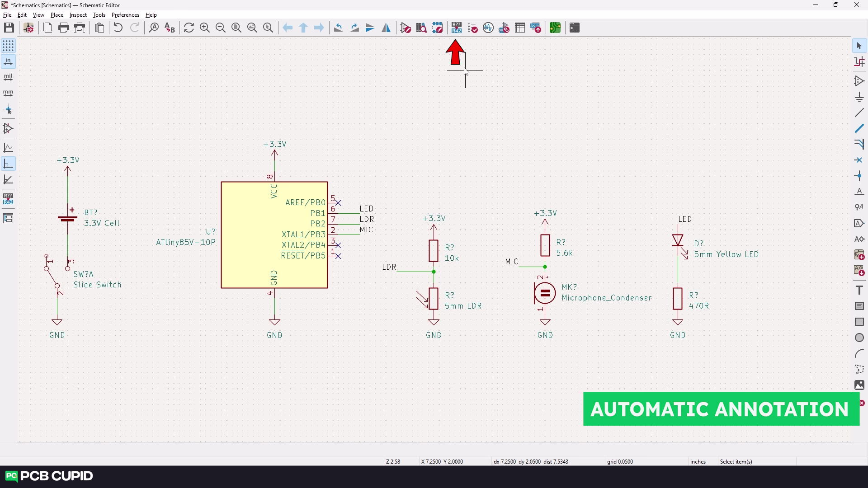868x488 pixels.
Task: Switch to PCB editor via green board icon
Action: click(x=555, y=28)
